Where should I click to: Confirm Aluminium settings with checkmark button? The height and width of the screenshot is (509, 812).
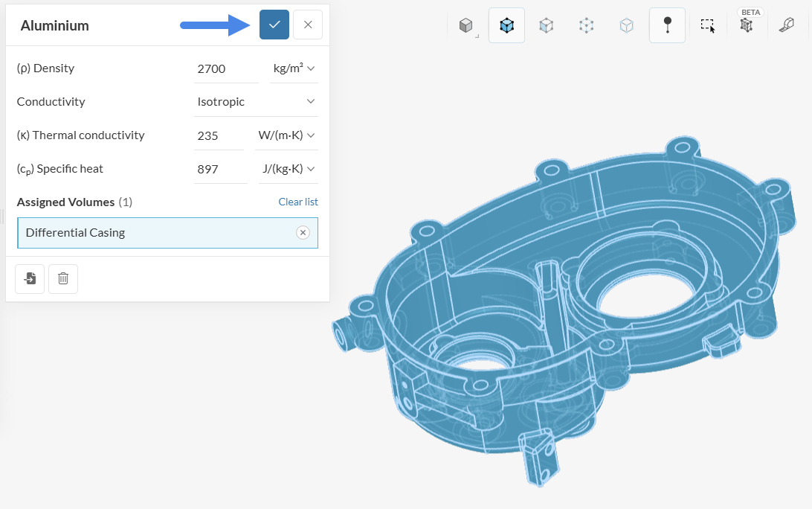(274, 25)
